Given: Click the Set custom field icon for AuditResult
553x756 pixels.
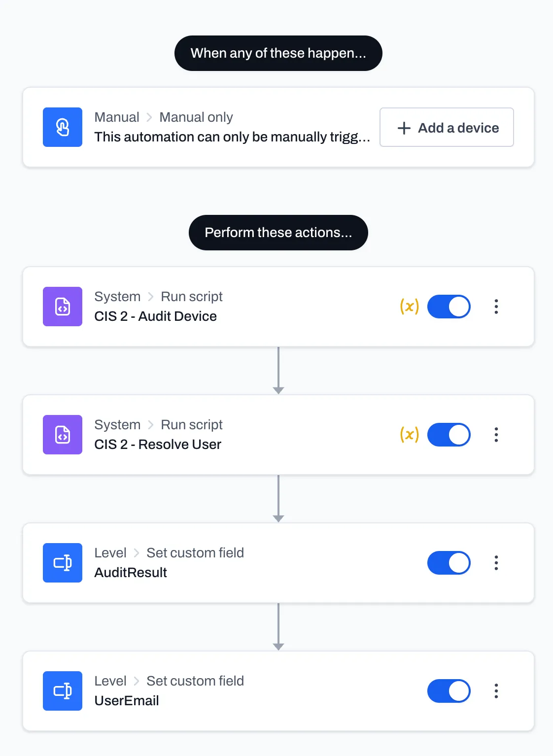Looking at the screenshot, I should [63, 563].
